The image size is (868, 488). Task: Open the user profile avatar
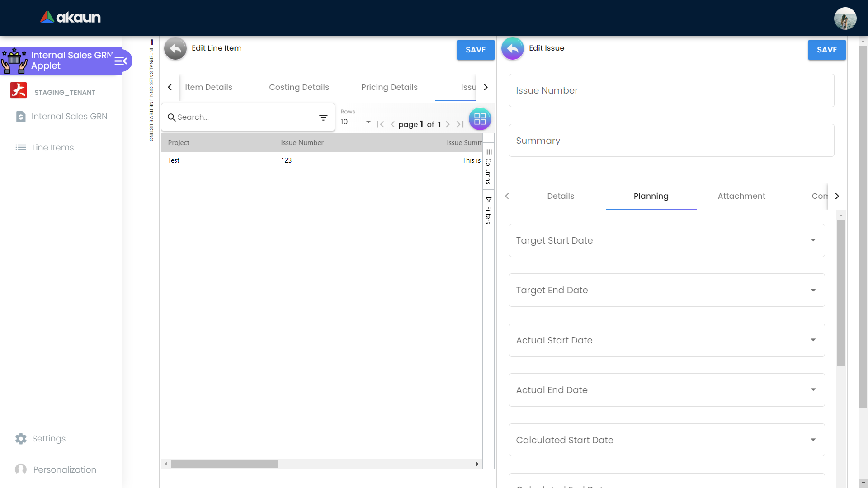pyautogui.click(x=844, y=19)
